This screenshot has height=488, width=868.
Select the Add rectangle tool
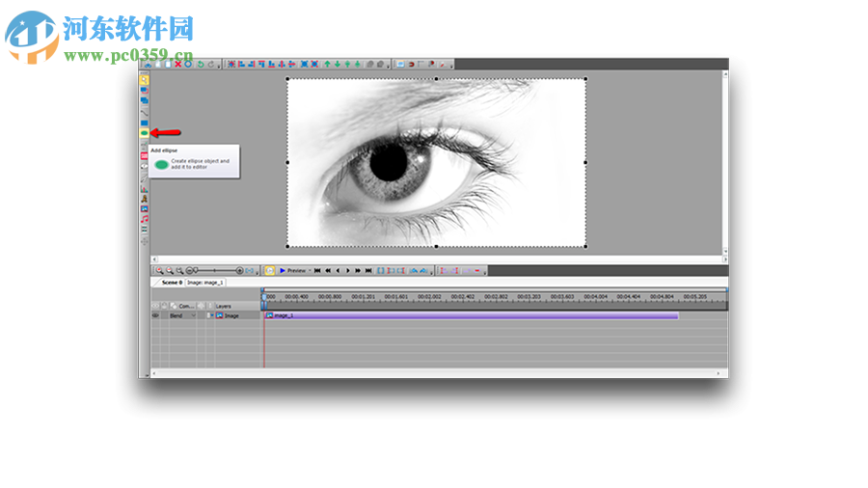click(145, 122)
